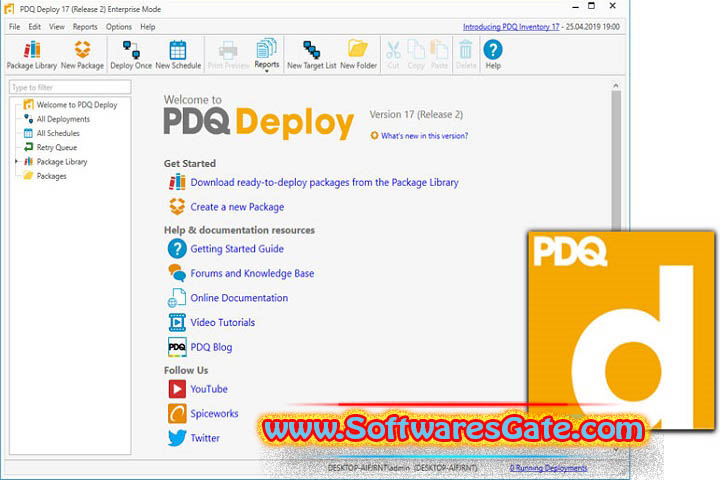Click the vertical scrollbar up arrow
The width and height of the screenshot is (720, 480).
(x=616, y=85)
